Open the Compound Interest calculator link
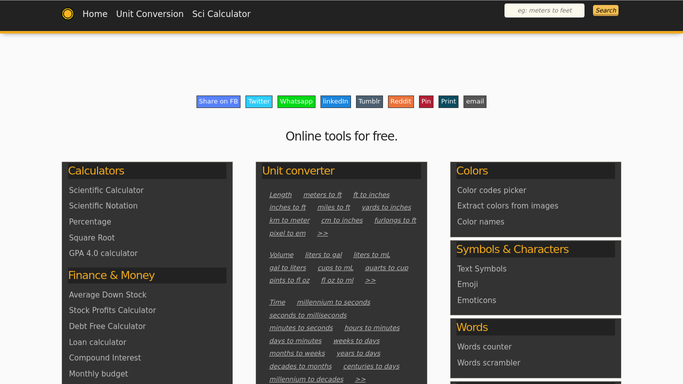 (x=105, y=358)
